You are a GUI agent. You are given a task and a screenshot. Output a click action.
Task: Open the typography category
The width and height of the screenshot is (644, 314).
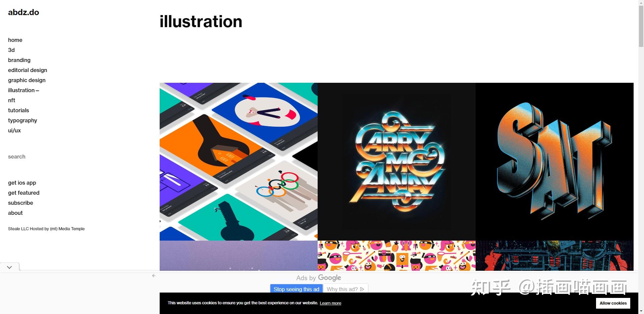coord(22,120)
